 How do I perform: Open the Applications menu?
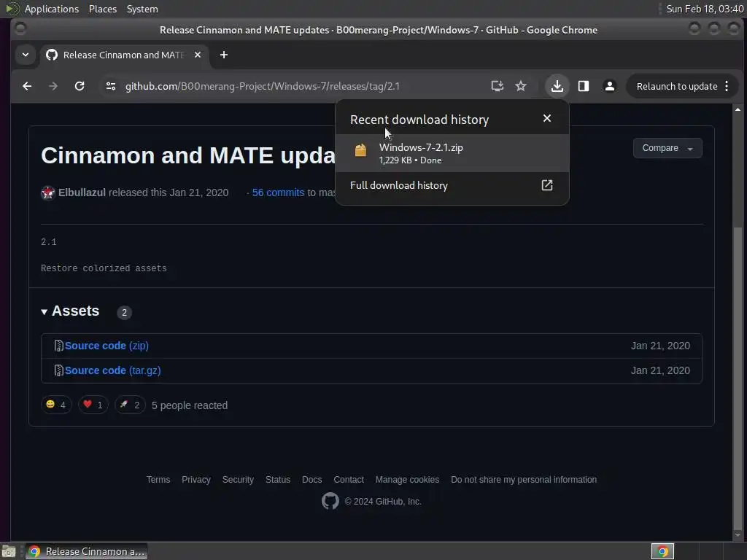(x=52, y=9)
